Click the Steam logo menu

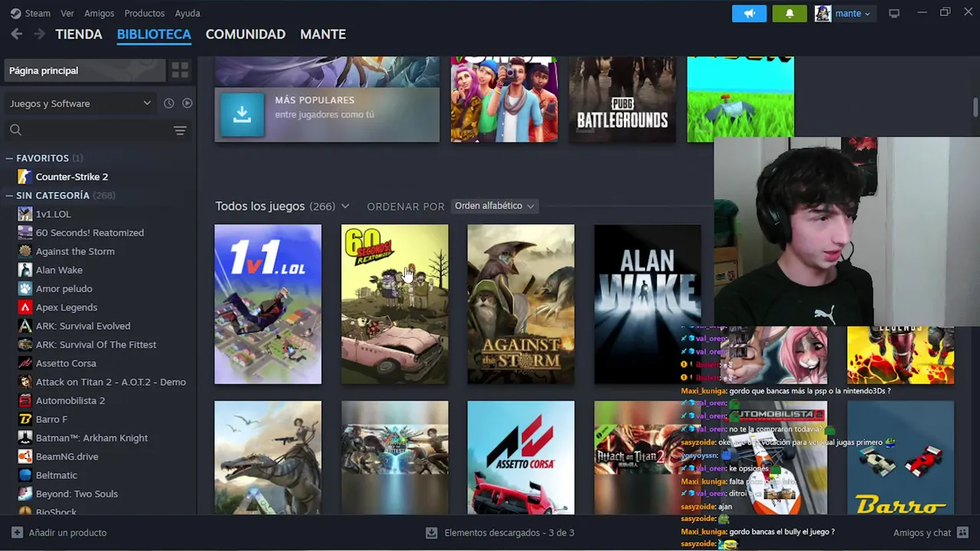[x=15, y=13]
